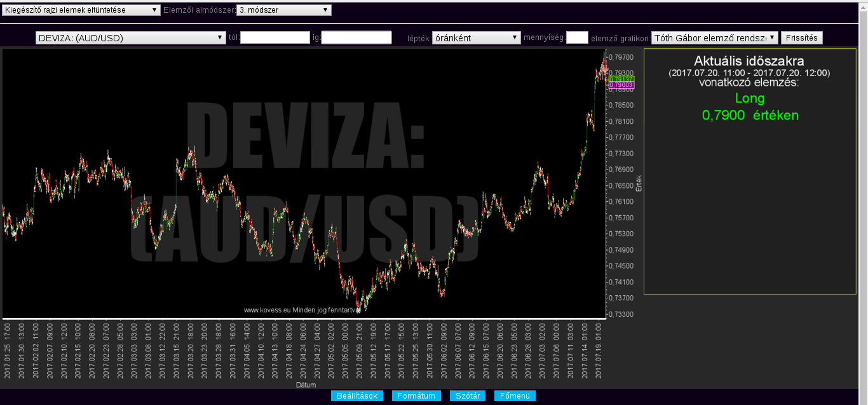
Task: Click the green 0,79137 price label
Action: click(620, 79)
